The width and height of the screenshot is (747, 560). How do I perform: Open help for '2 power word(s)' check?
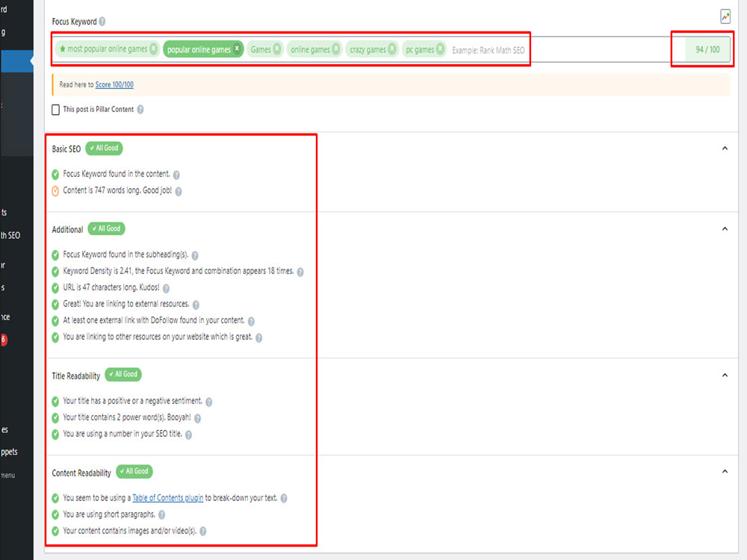(197, 418)
